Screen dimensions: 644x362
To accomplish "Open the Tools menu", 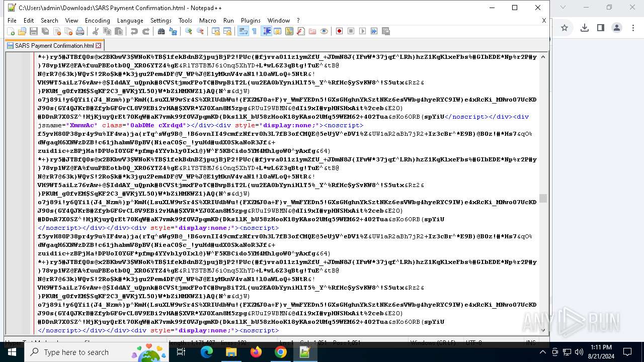I will 185,21.
